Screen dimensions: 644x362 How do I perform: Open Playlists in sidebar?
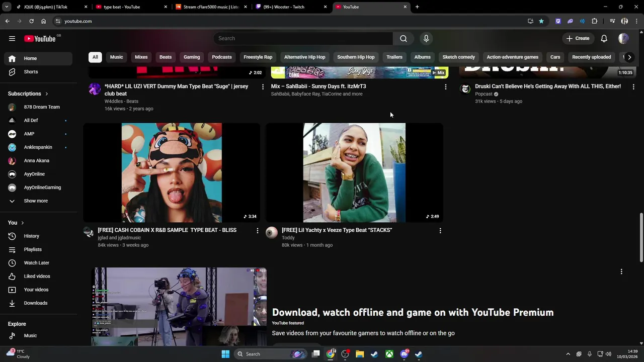coord(38,249)
